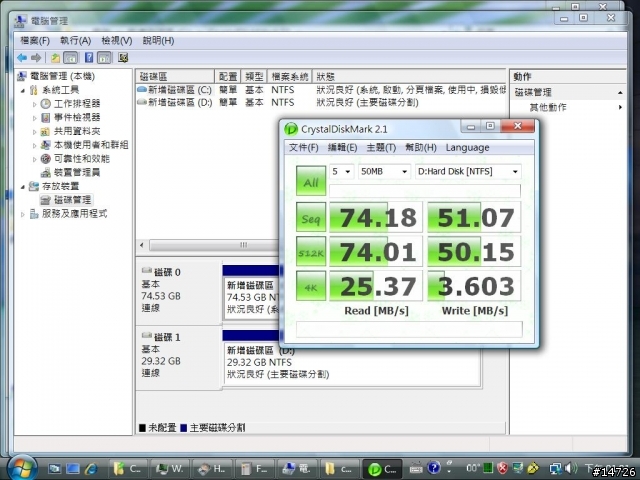This screenshot has width=640, height=480.
Task: Click the horizontal scrollbar in volume list
Action: 214,245
